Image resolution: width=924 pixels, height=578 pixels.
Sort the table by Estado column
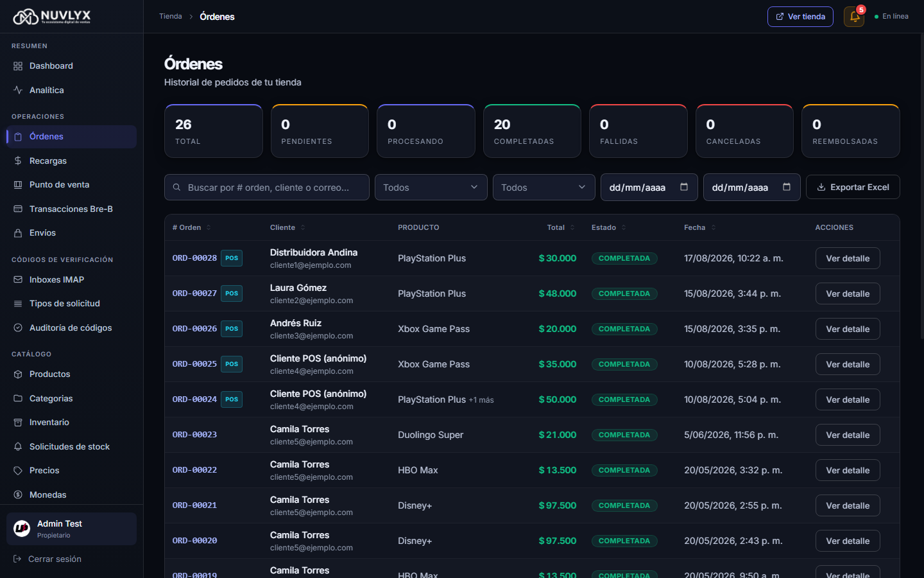coord(608,227)
